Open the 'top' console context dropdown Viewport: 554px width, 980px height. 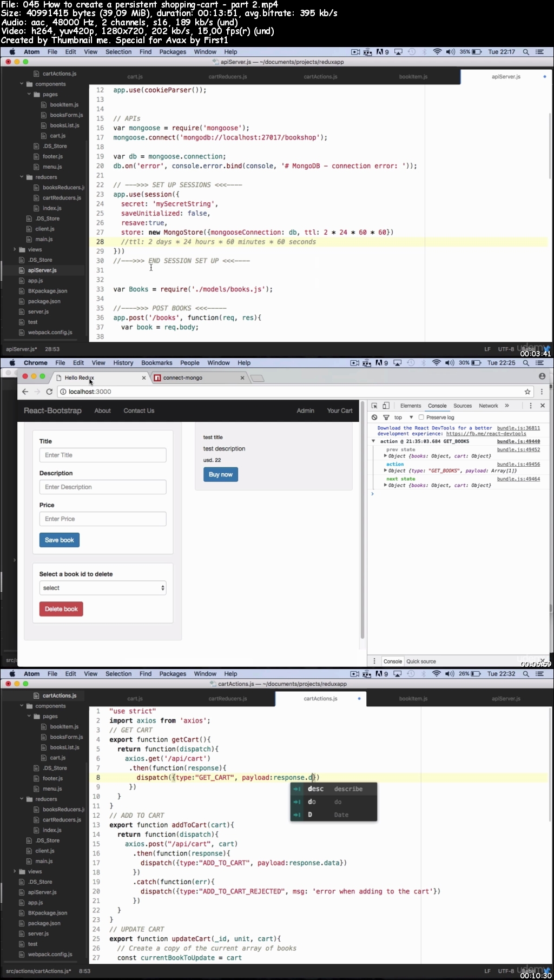coord(404,418)
